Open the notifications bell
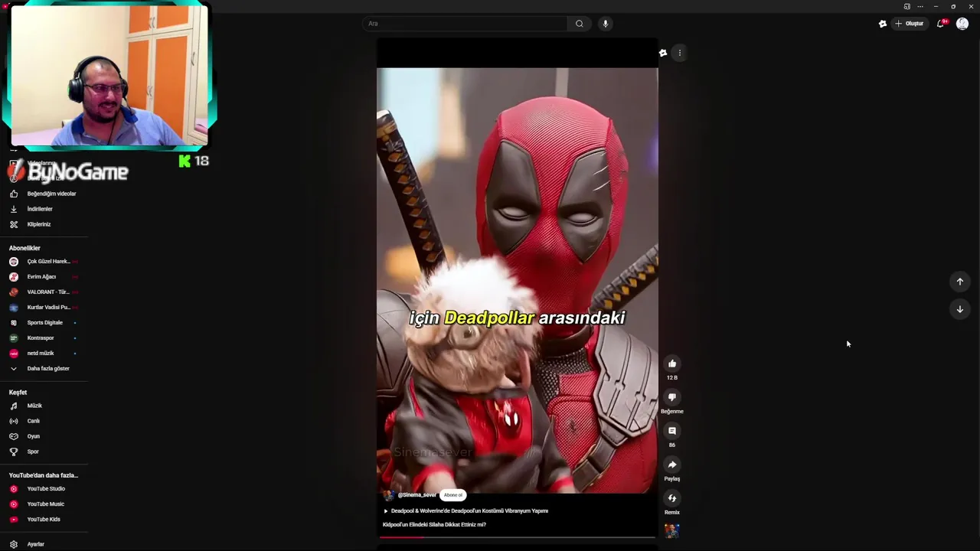The height and width of the screenshot is (551, 980). coord(941,24)
